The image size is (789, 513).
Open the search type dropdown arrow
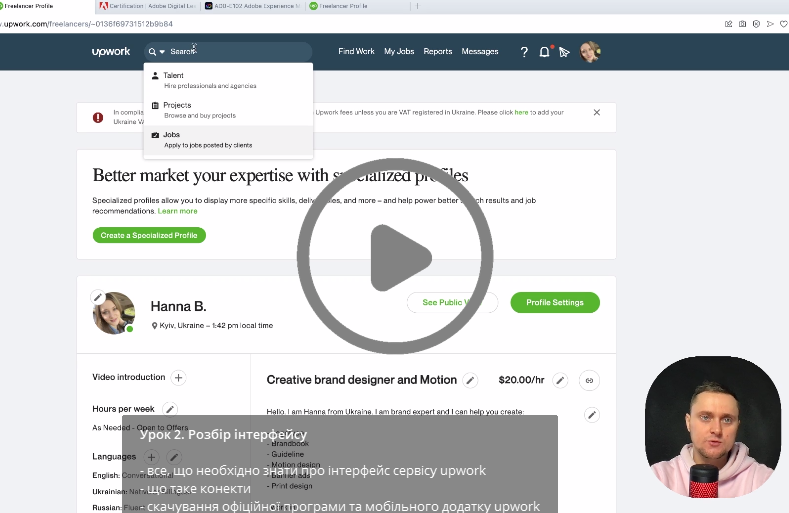(162, 52)
